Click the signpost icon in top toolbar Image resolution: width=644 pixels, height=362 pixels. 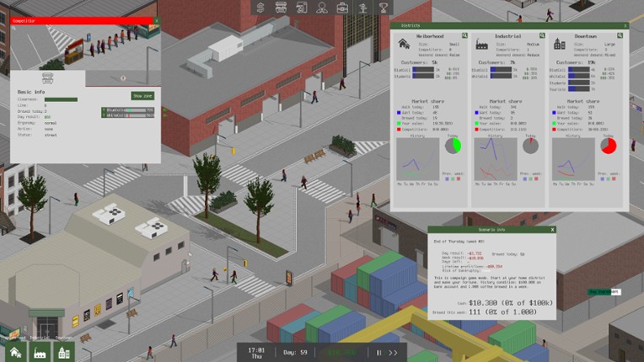click(x=362, y=8)
